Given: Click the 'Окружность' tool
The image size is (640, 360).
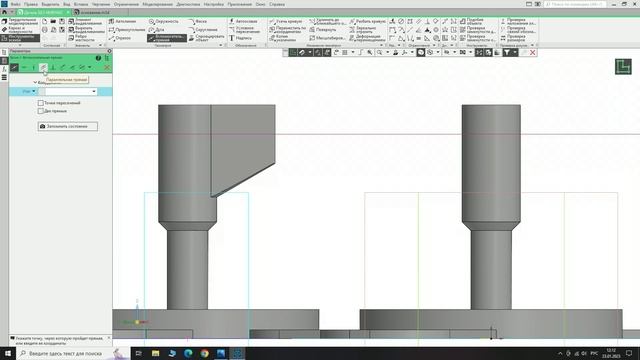Looking at the screenshot, I should pyautogui.click(x=164, y=21).
